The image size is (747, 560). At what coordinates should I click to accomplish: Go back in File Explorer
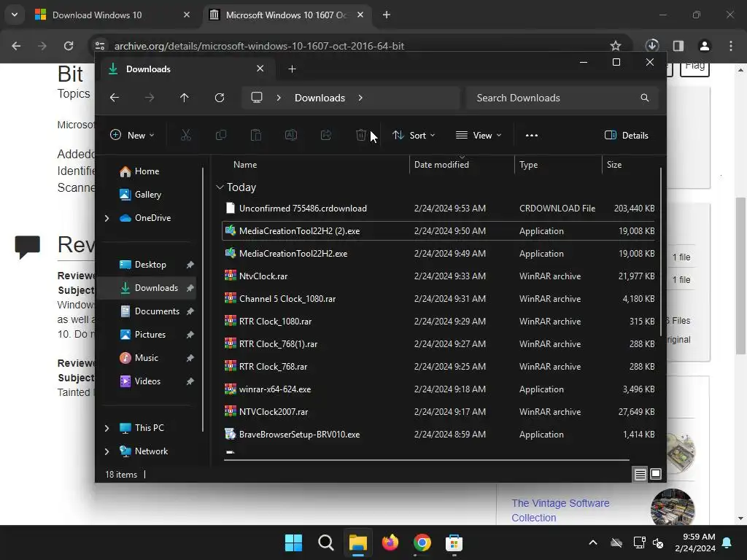[115, 98]
